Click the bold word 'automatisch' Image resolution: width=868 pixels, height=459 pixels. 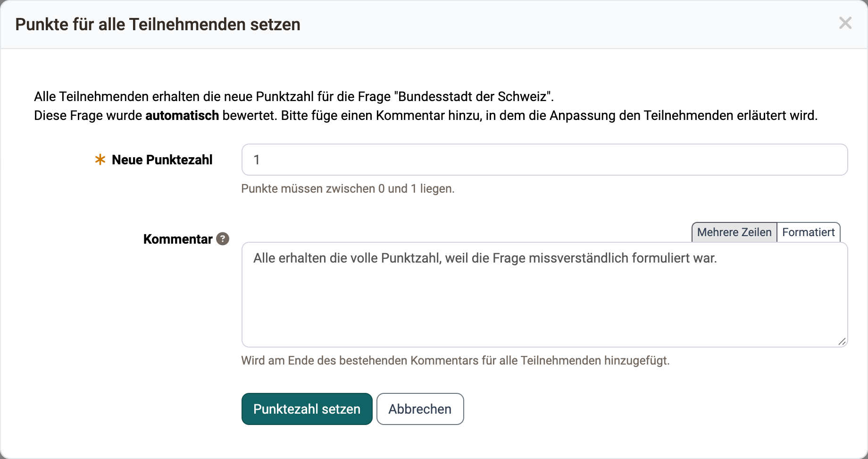pos(182,116)
